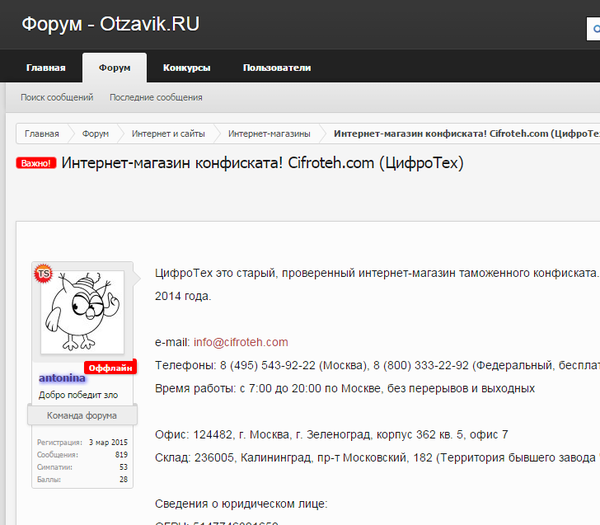The image size is (600, 525).
Task: Open Интернет-магазины breadcrumb
Action: [x=269, y=133]
